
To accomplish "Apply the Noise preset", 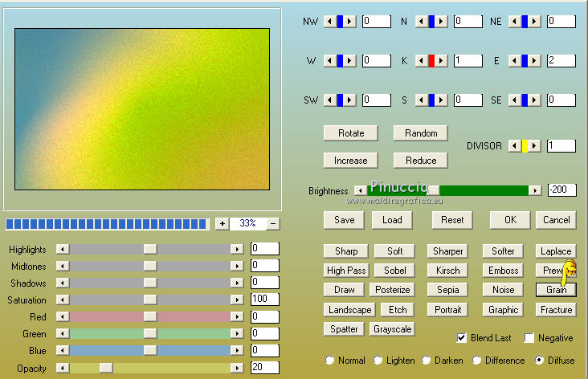I will (x=503, y=290).
